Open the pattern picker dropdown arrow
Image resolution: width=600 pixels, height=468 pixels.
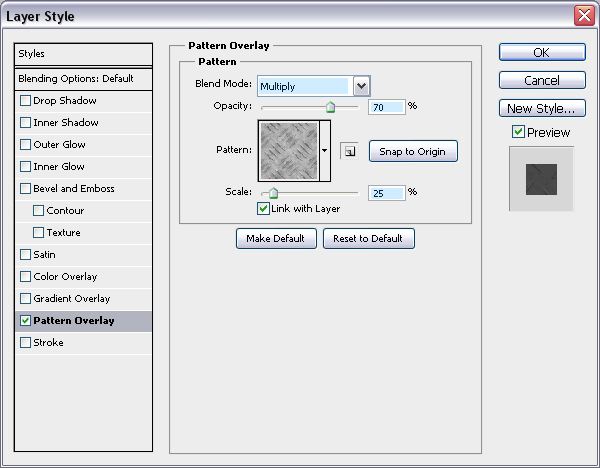point(324,151)
